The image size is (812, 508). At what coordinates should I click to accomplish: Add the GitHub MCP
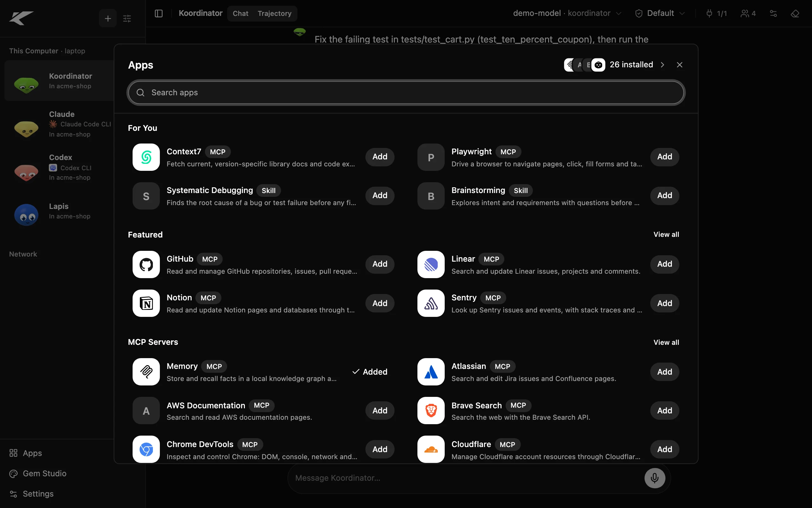[380, 264]
